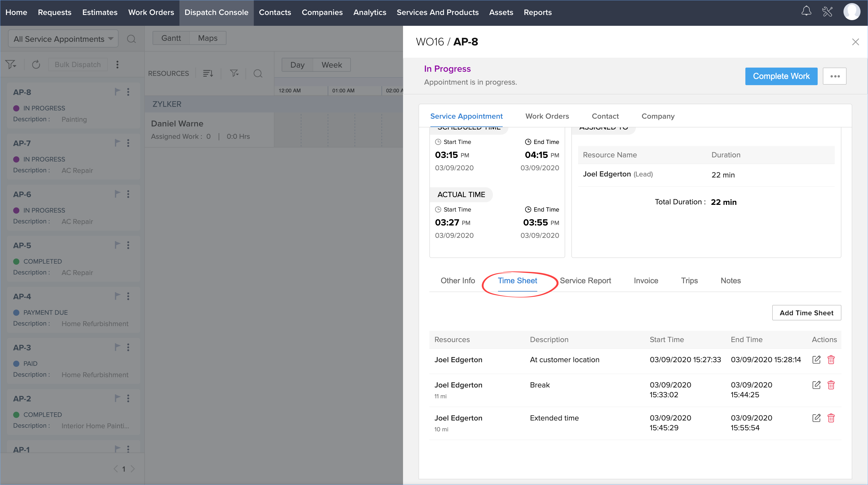
Task: Click the refresh appointments icon
Action: 36,64
